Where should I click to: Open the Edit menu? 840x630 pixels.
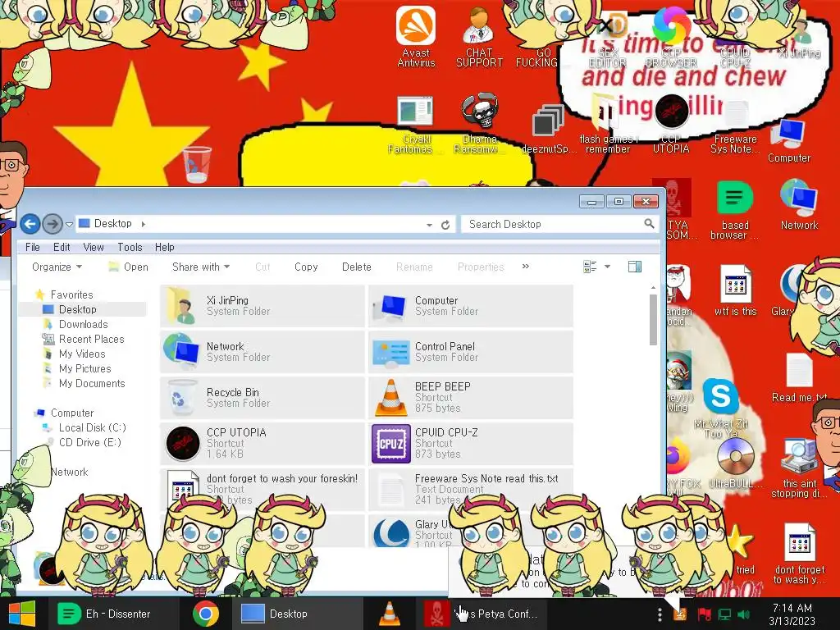click(x=62, y=247)
